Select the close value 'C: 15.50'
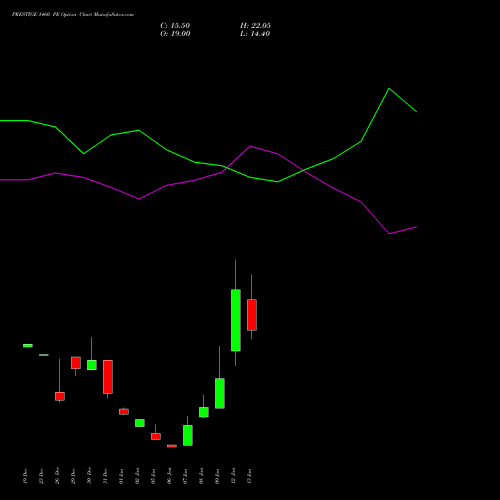This screenshot has width=500, height=500. (x=175, y=26)
